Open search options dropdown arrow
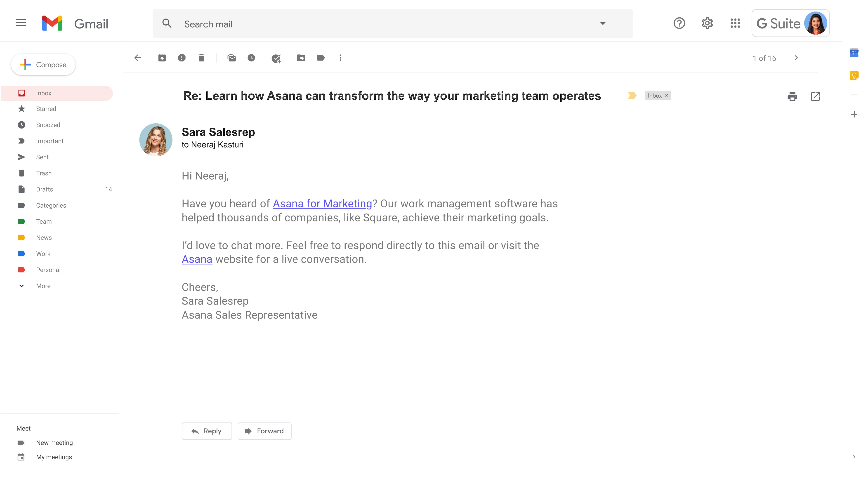Viewport: 868px width, 488px height. click(x=603, y=23)
